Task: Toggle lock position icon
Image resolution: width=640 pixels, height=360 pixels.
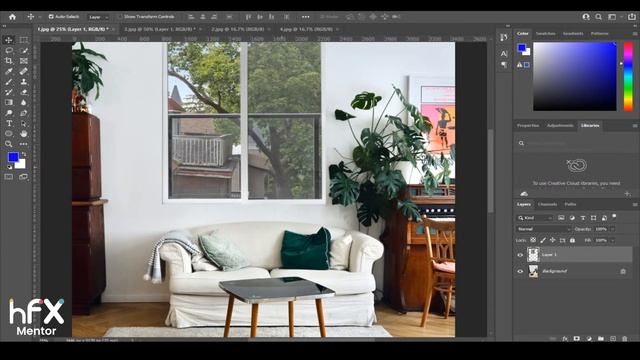Action: click(553, 240)
